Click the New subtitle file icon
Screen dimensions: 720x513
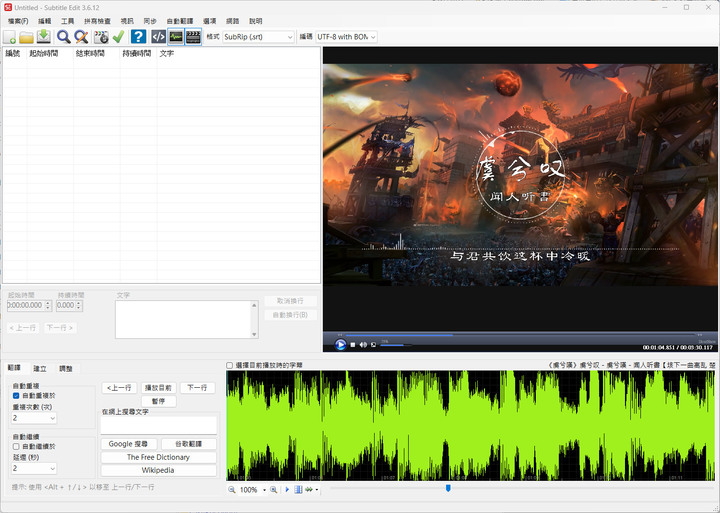click(x=10, y=37)
